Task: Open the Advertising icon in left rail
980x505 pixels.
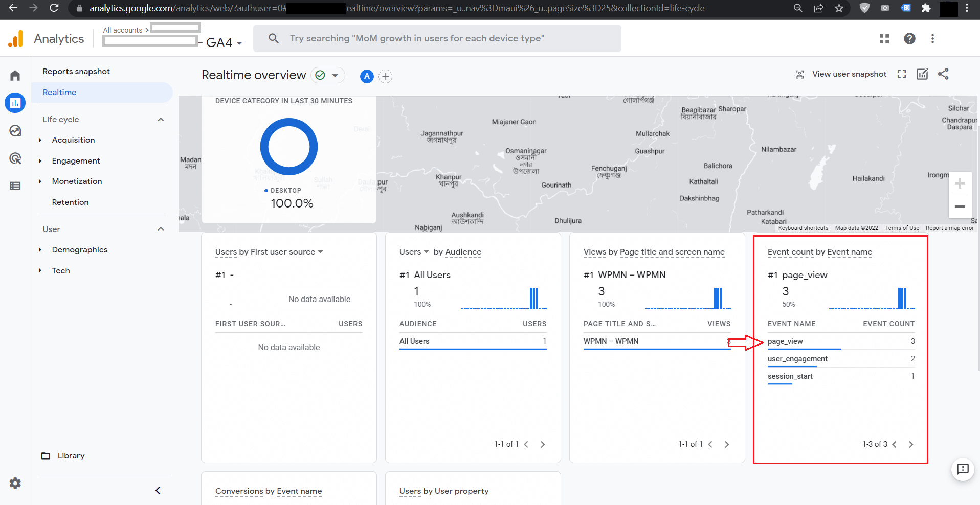Action: coord(15,158)
